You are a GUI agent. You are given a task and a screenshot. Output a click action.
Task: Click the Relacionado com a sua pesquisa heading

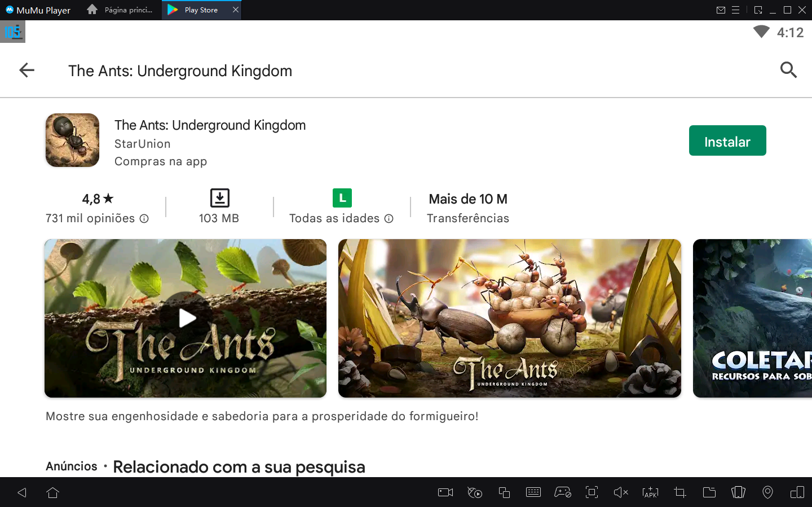[239, 467]
